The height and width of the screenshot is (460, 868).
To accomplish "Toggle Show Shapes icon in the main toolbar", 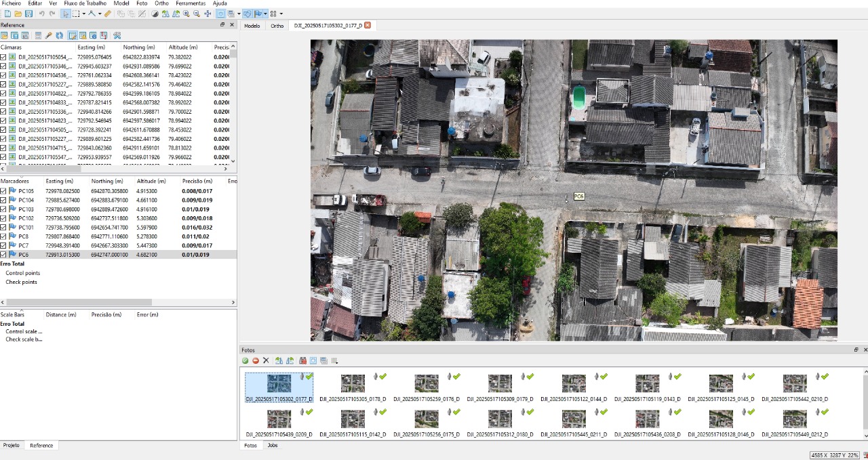I will point(247,14).
